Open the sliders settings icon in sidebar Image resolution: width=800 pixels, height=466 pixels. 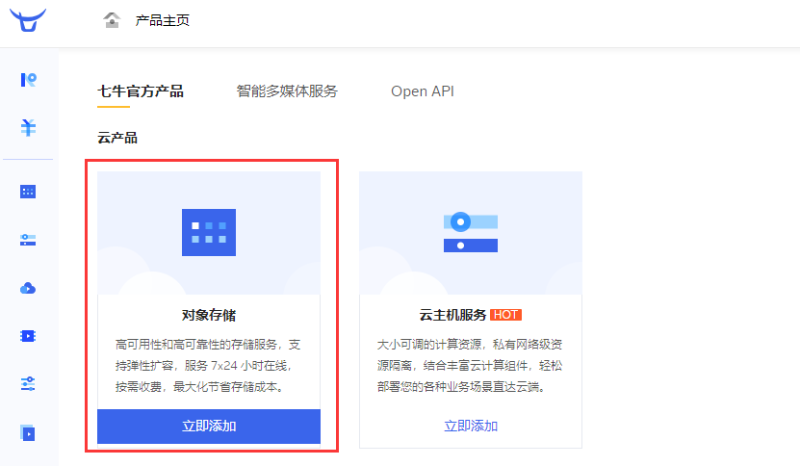pos(28,384)
